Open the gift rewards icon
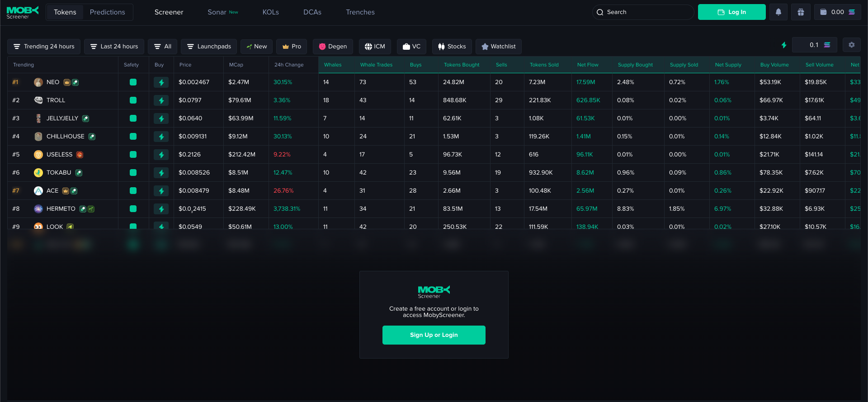The width and height of the screenshot is (868, 402). [x=801, y=12]
